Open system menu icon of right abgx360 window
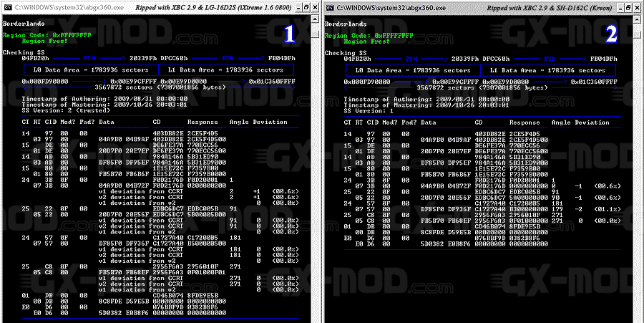This screenshot has height=323, width=644. click(x=330, y=7)
